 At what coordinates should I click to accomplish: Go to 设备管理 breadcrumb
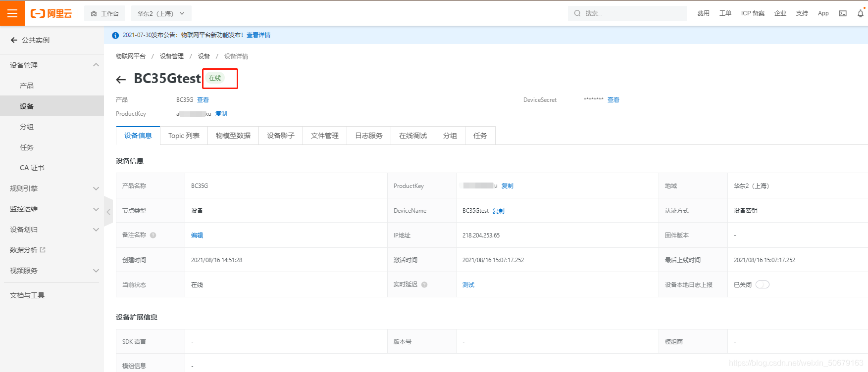pos(172,56)
